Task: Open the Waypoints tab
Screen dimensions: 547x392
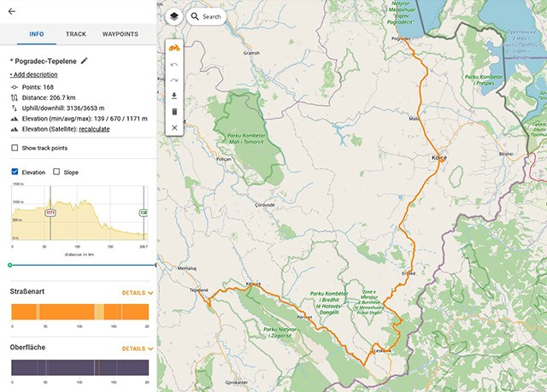Action: click(121, 34)
